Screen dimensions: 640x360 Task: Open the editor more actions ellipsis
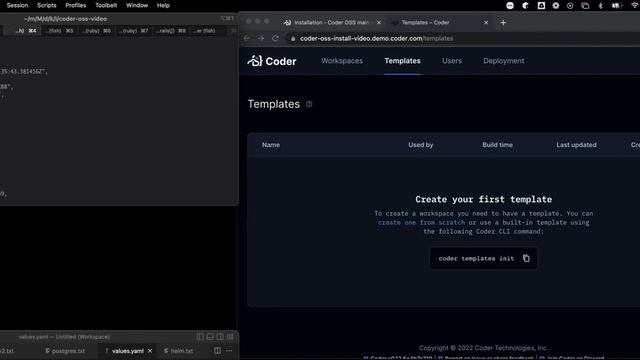(x=229, y=350)
